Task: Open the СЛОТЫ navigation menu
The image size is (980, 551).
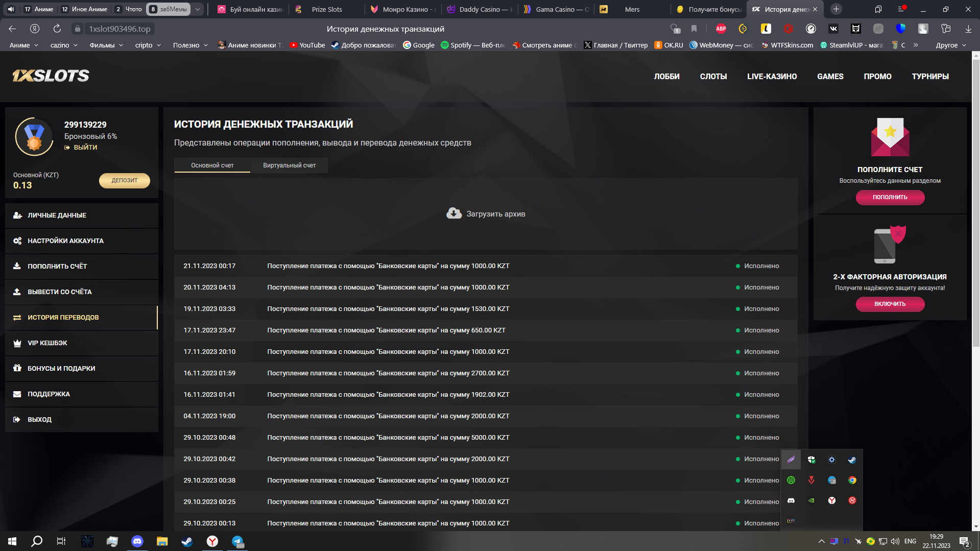Action: tap(713, 77)
